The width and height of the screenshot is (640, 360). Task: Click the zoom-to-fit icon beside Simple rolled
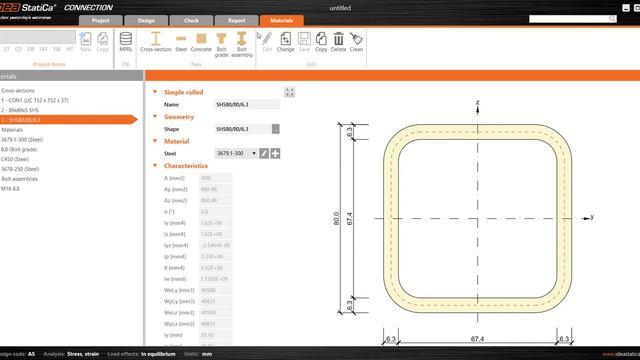tap(289, 92)
